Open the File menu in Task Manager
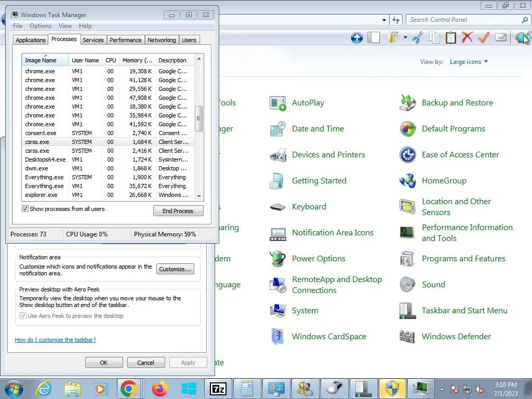This screenshot has height=399, width=532. pos(18,26)
